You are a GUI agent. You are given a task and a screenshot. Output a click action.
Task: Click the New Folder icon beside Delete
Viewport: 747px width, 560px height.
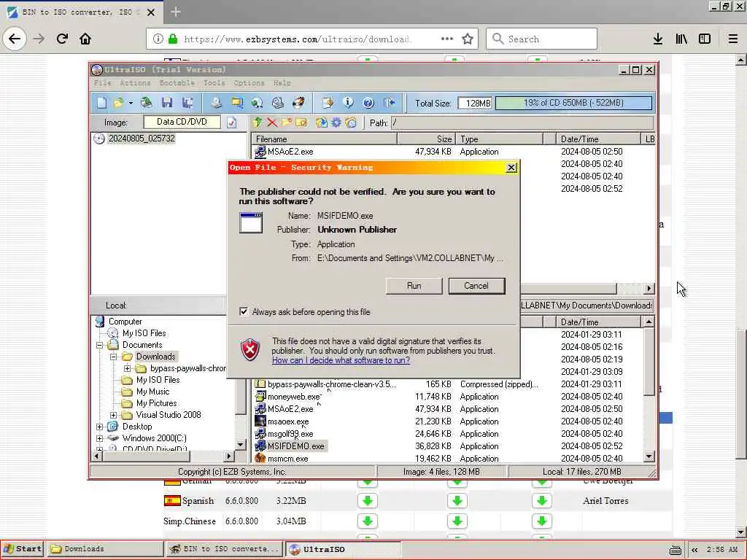coord(286,122)
